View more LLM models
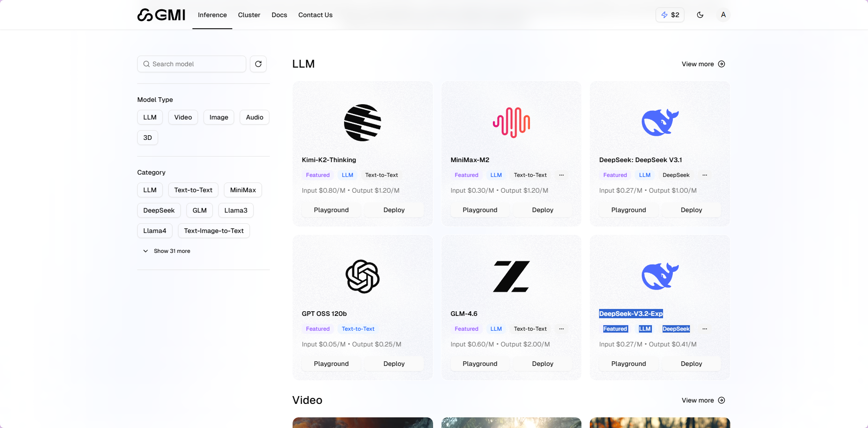This screenshot has height=428, width=868. [x=703, y=64]
